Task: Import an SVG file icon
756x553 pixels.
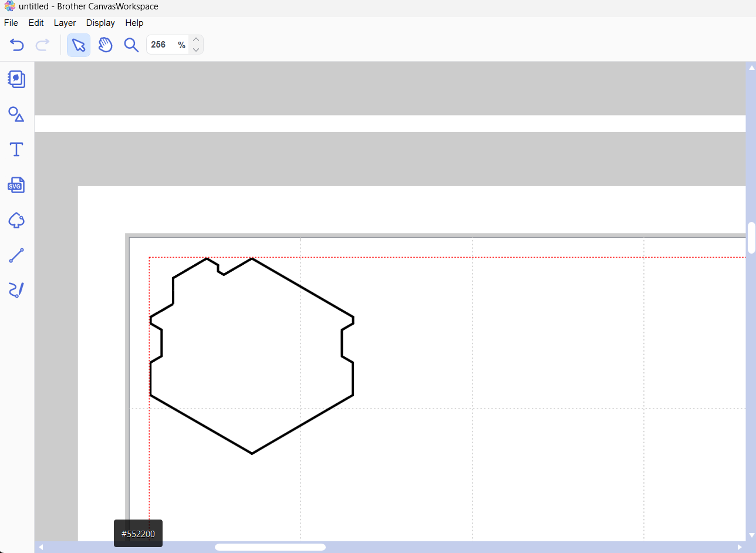Action: 16,184
